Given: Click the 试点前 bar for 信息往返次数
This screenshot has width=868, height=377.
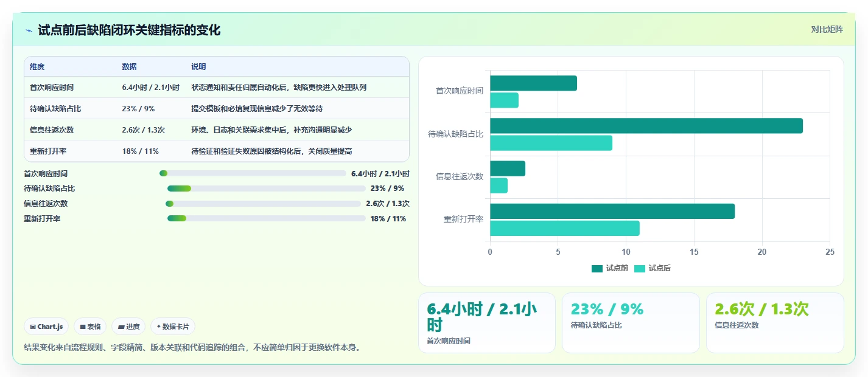Looking at the screenshot, I should coord(508,168).
